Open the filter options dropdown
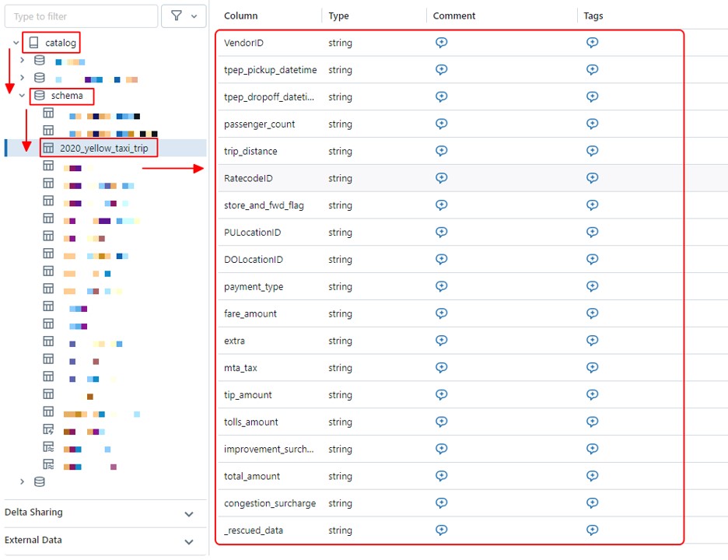728x560 pixels. tap(184, 16)
